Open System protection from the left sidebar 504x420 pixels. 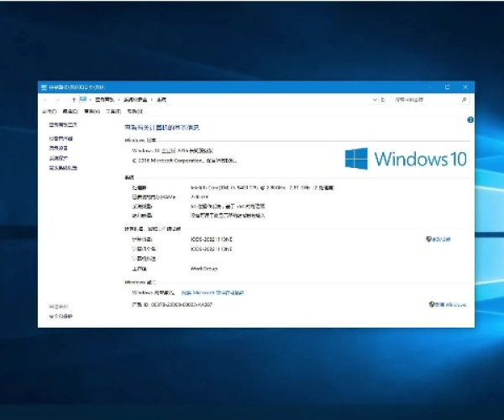click(58, 158)
